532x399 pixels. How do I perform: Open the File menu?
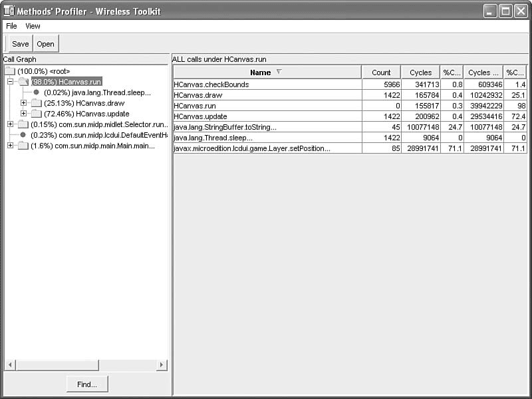(x=11, y=26)
